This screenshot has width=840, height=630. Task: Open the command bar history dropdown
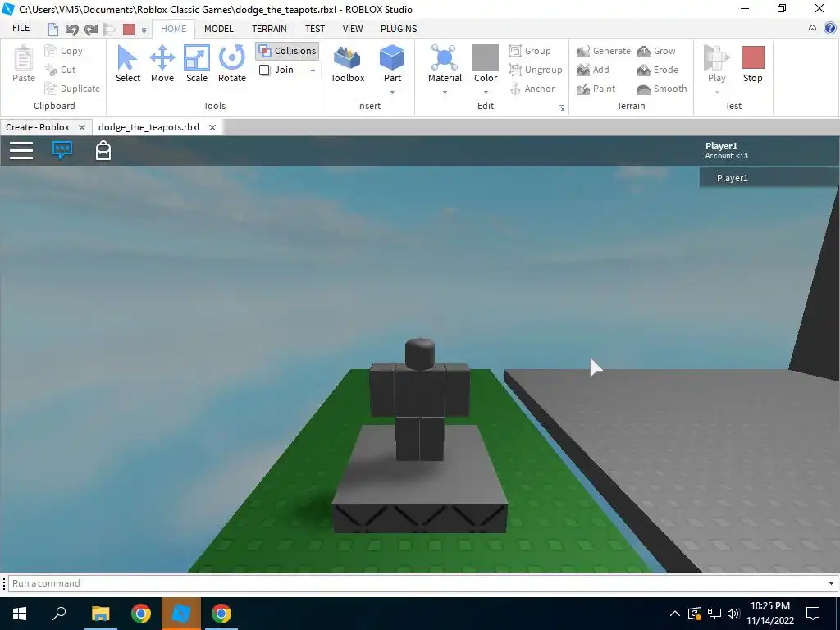tap(831, 583)
